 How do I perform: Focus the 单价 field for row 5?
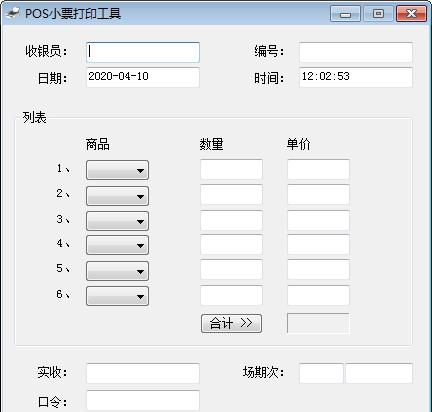(x=318, y=270)
